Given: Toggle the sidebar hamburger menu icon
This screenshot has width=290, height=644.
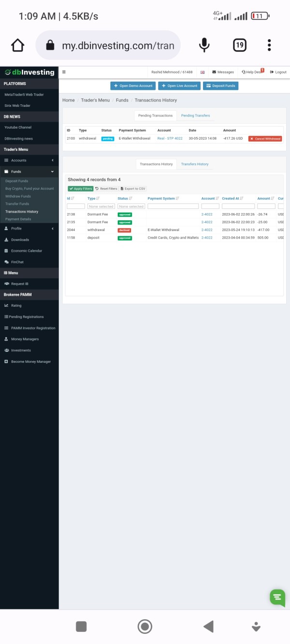Looking at the screenshot, I should coord(64,72).
